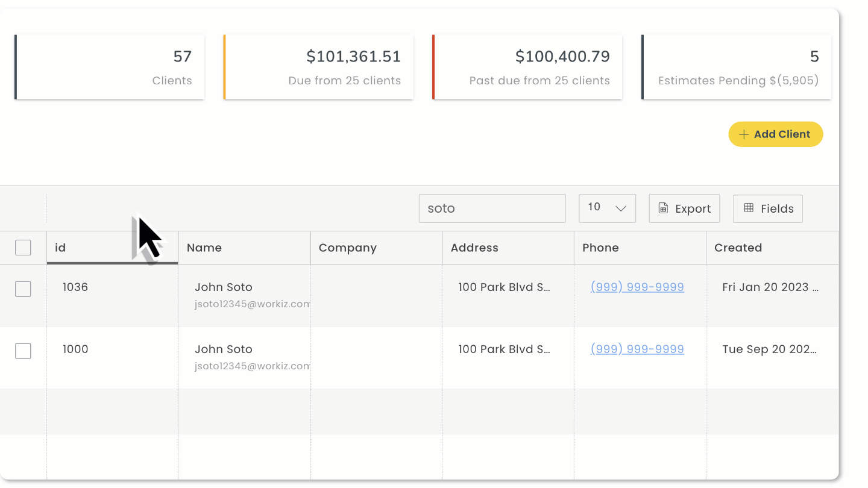Call phone number for client 1036
This screenshot has height=488, width=868.
coord(637,287)
